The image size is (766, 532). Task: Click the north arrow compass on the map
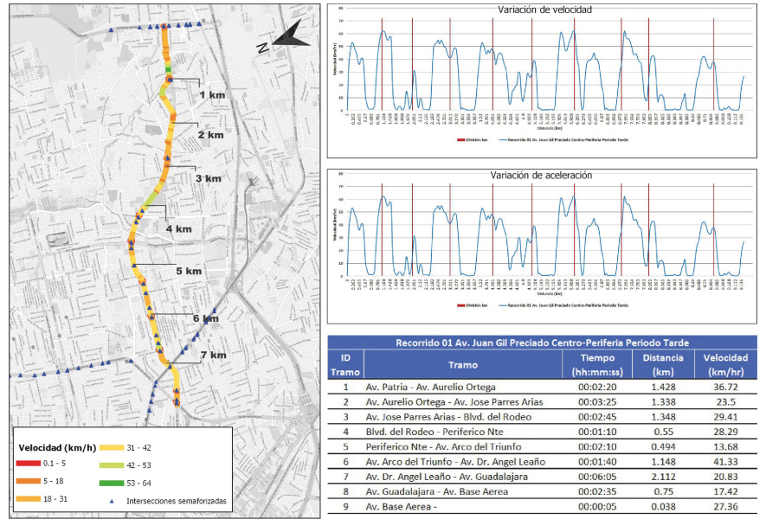286,38
